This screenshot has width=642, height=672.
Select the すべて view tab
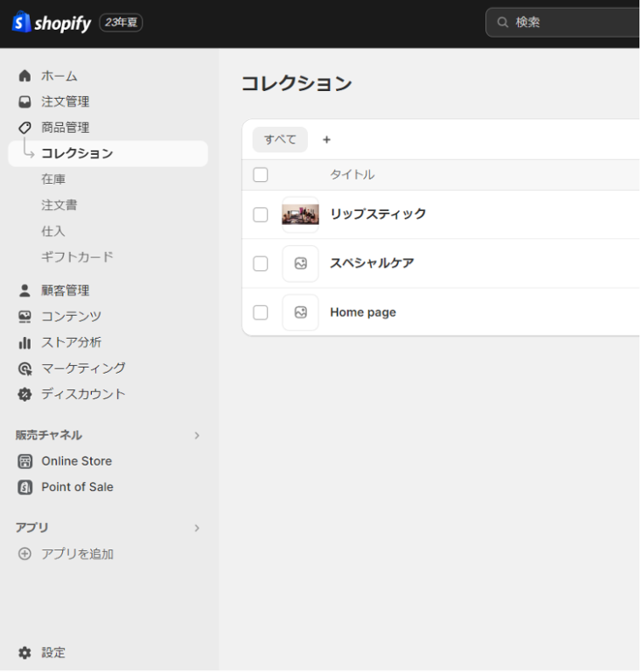[280, 139]
